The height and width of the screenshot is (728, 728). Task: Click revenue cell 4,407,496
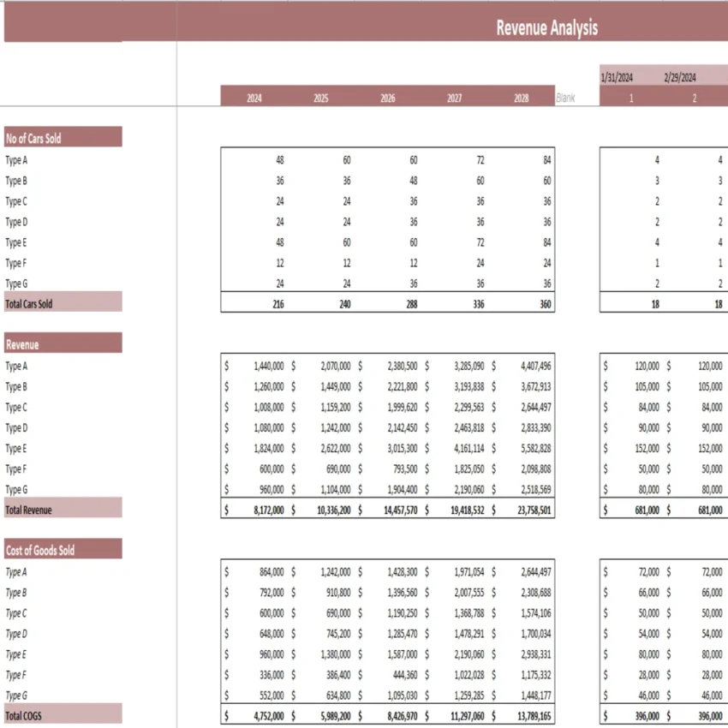point(536,367)
